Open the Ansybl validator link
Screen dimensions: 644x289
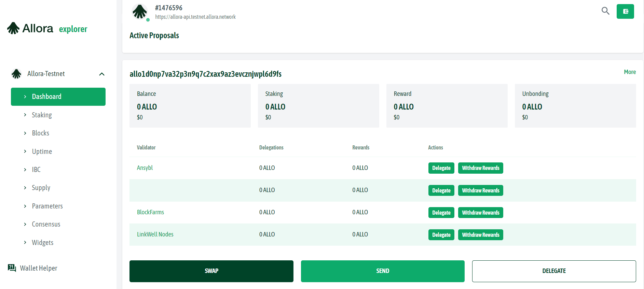coord(145,168)
